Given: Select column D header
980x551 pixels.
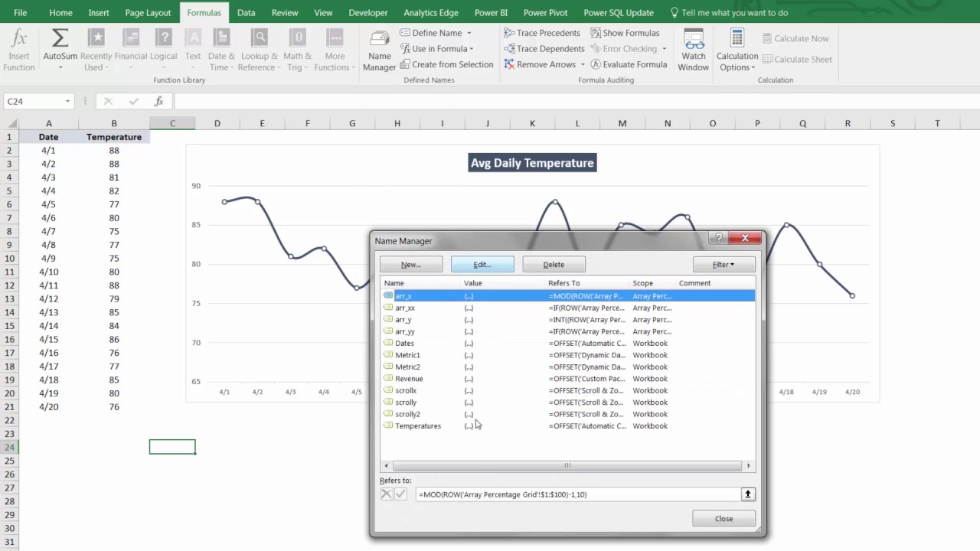Looking at the screenshot, I should click(217, 123).
